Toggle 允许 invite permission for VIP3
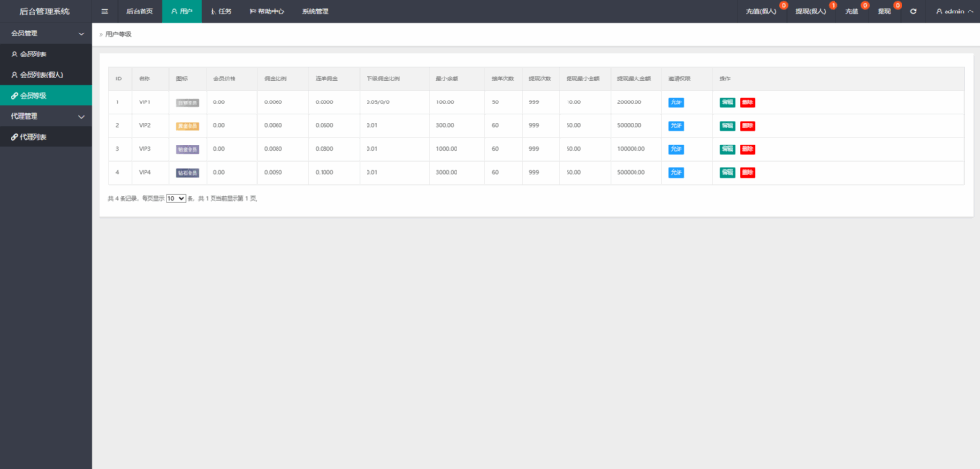This screenshot has width=980, height=469. [676, 149]
